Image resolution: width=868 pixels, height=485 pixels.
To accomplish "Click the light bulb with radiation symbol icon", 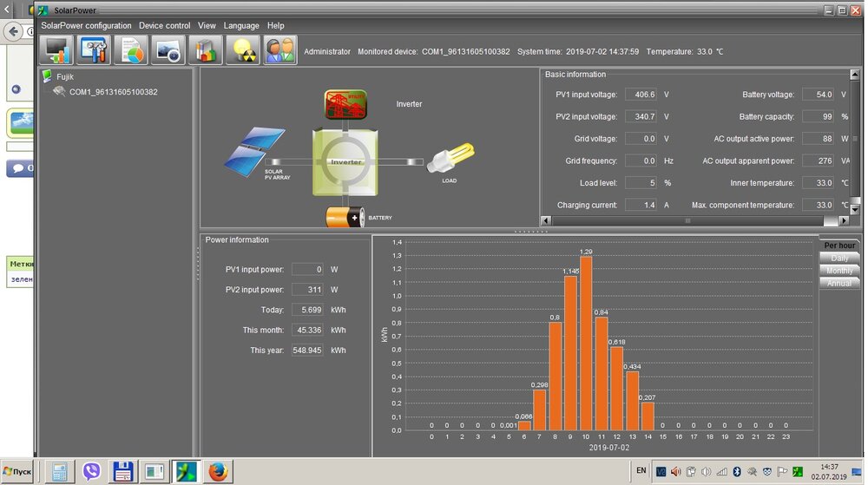I will pyautogui.click(x=243, y=50).
